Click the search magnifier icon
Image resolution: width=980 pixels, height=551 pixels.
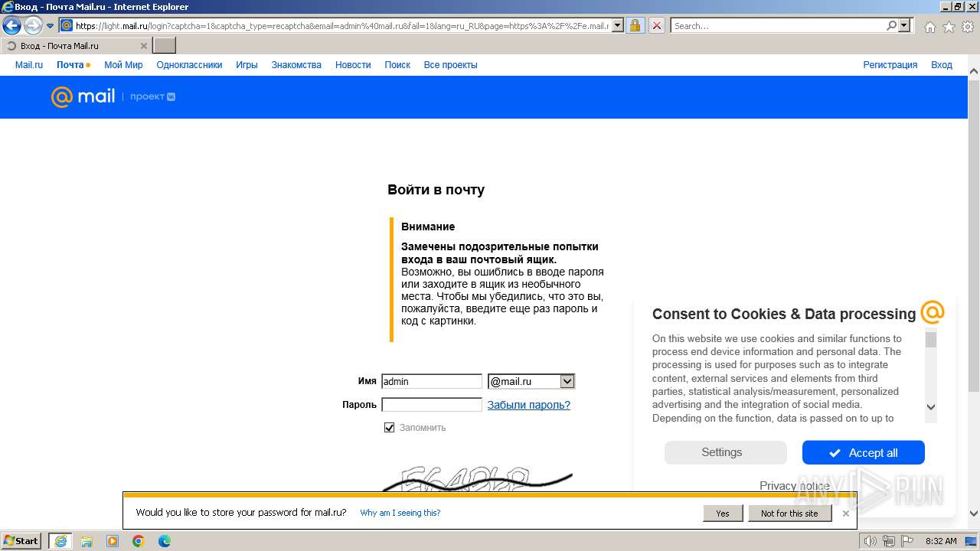891,26
